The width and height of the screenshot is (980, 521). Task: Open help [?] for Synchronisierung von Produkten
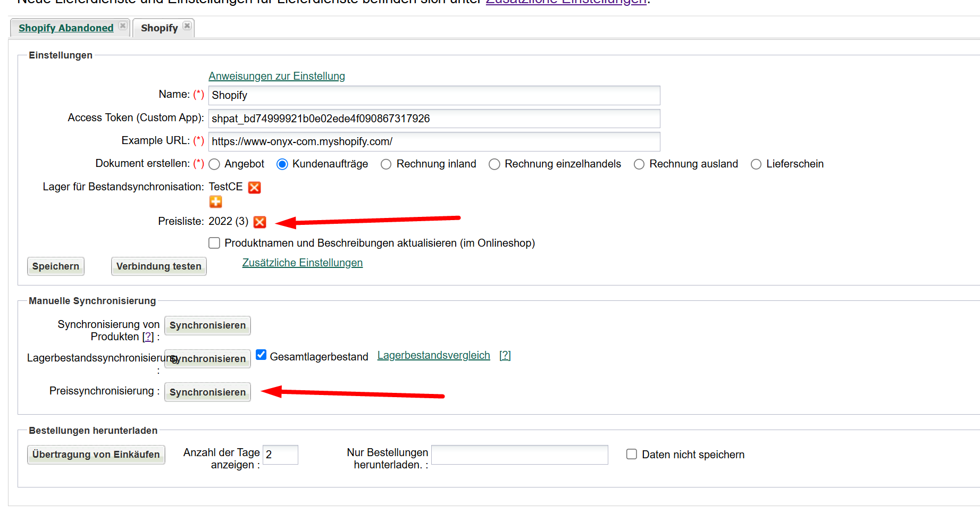point(148,337)
